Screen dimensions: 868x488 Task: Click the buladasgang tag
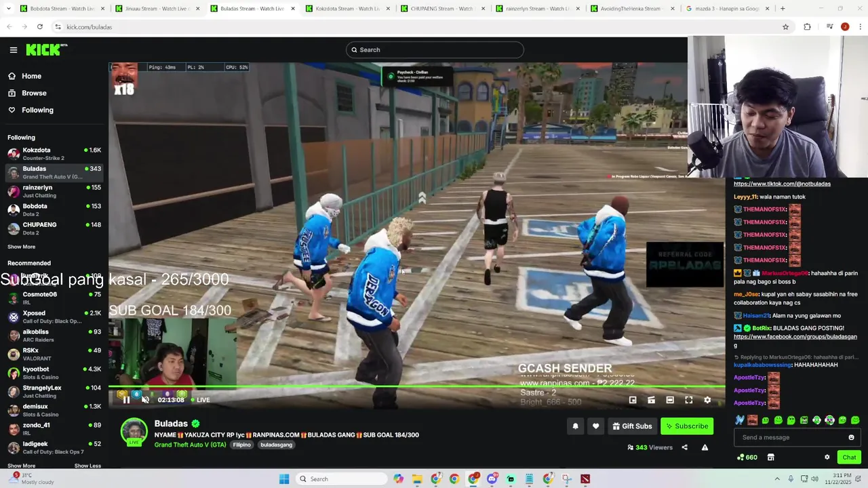(276, 445)
